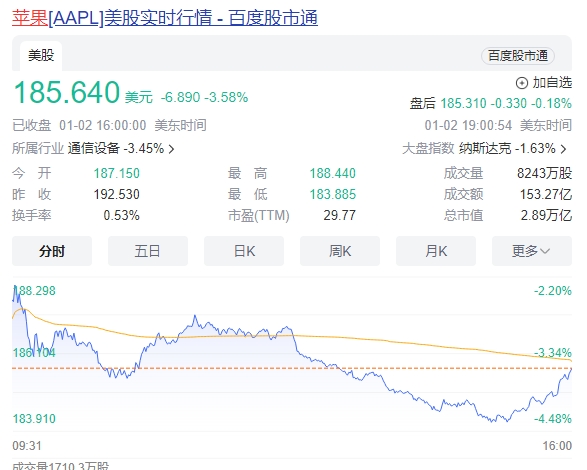Select the 美股 tab
587x470 pixels.
tap(41, 56)
